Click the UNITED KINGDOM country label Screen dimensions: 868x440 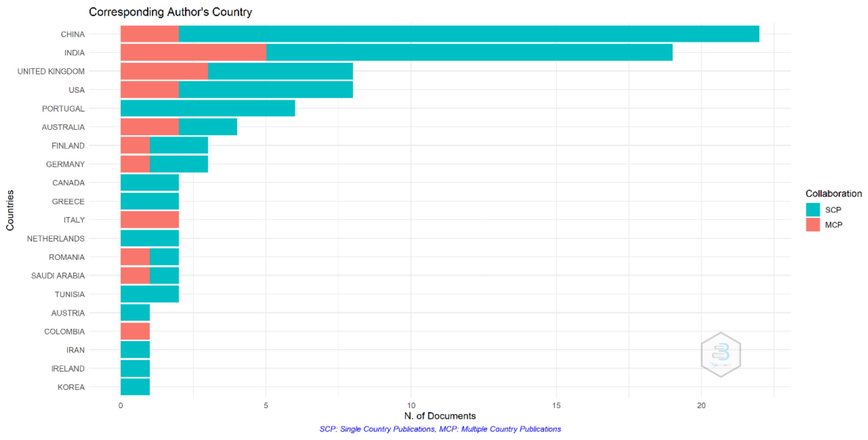(51, 71)
